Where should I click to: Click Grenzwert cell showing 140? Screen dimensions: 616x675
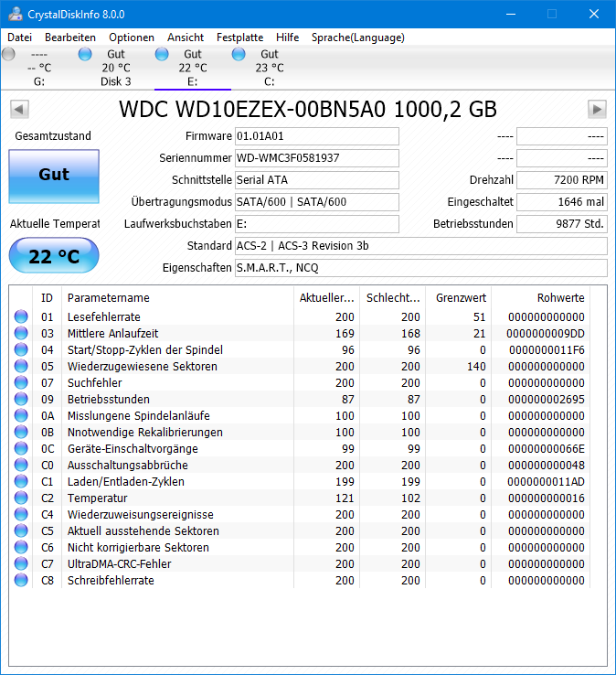(476, 367)
